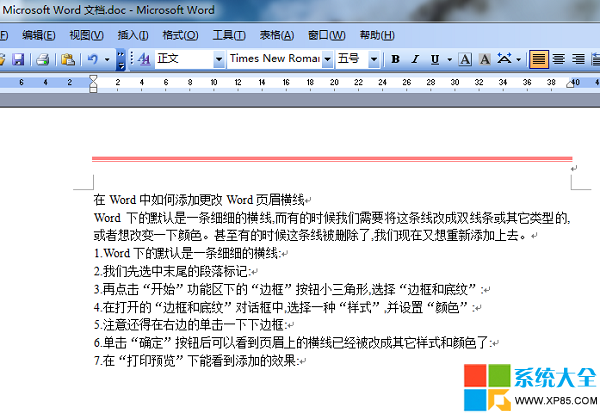Expand the toolbar options chevron

[121, 59]
